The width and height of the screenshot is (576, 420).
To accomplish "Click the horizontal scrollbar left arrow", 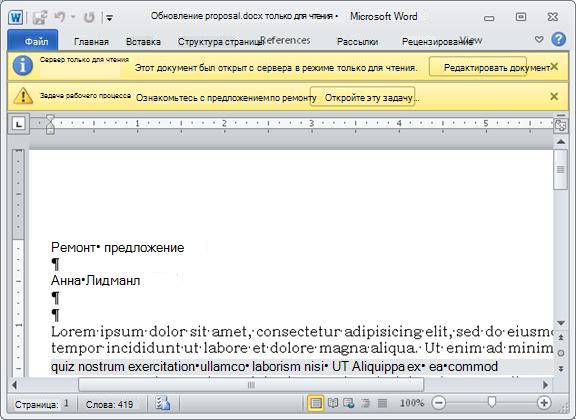I will pos(14,385).
